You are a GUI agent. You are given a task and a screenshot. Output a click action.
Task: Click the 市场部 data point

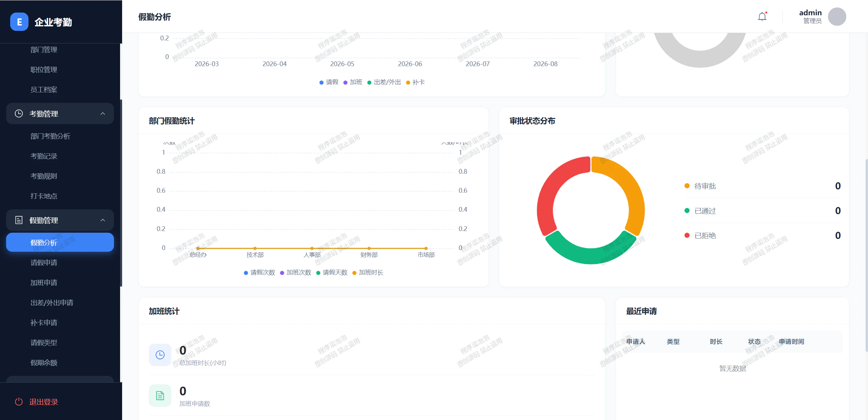click(x=426, y=248)
